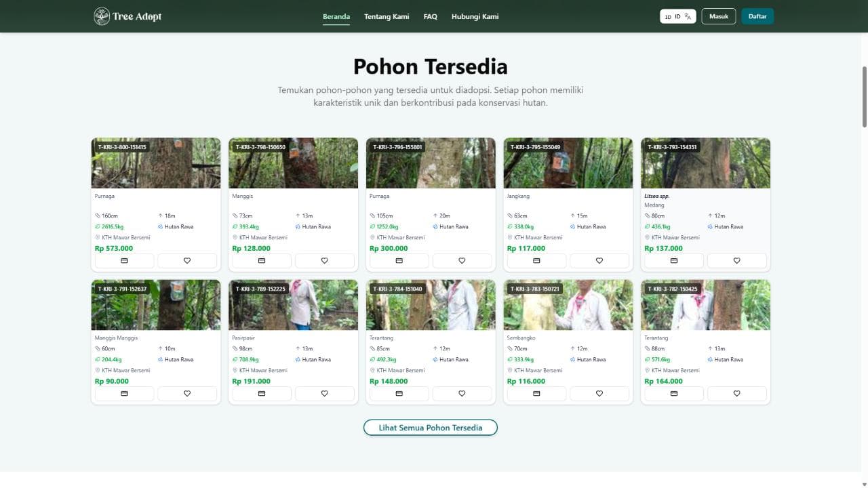Click the payment card icon for tree T-KRI-3-798-150650
The height and width of the screenshot is (488, 868).
pos(262,260)
